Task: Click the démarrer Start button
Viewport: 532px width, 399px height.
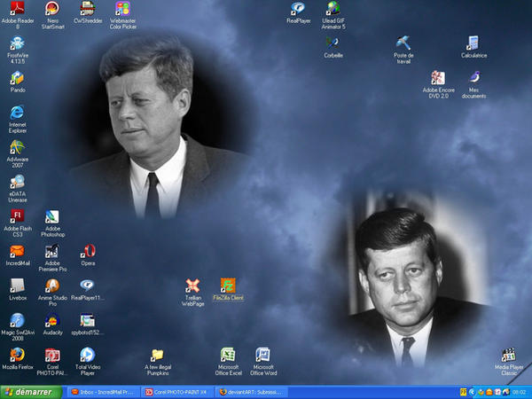Action: [31, 392]
